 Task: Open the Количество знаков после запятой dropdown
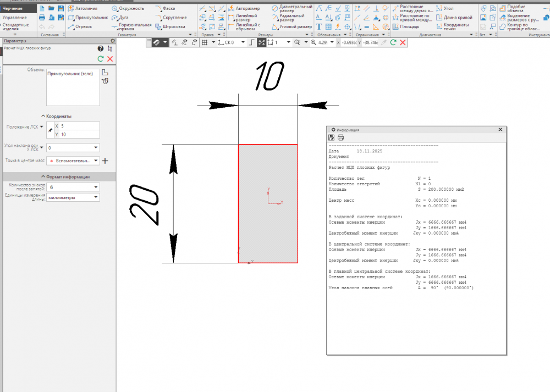(x=96, y=187)
